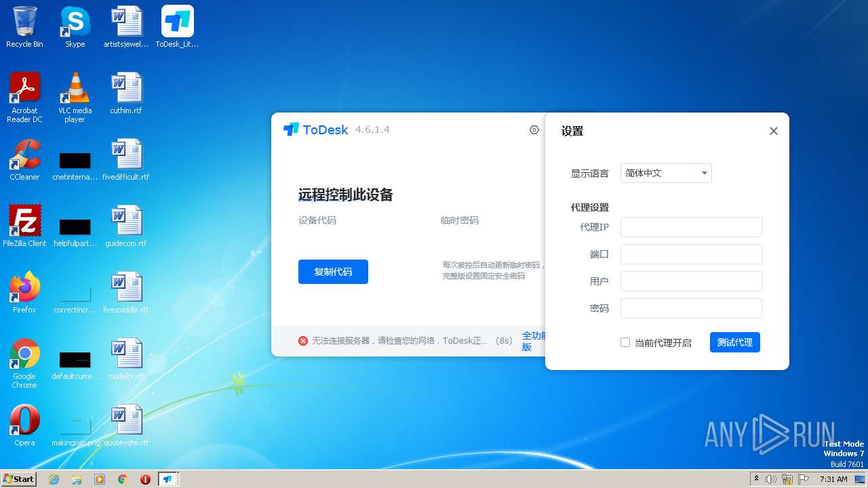Launch Google Chrome desktop shortcut
Screen dimensions: 868x488
pyautogui.click(x=24, y=363)
